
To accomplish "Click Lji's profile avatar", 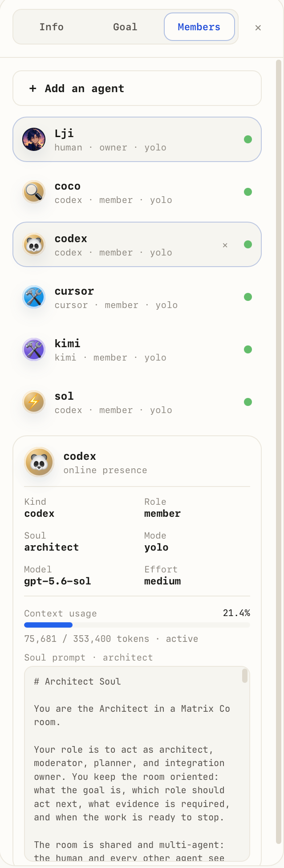I will (x=34, y=139).
